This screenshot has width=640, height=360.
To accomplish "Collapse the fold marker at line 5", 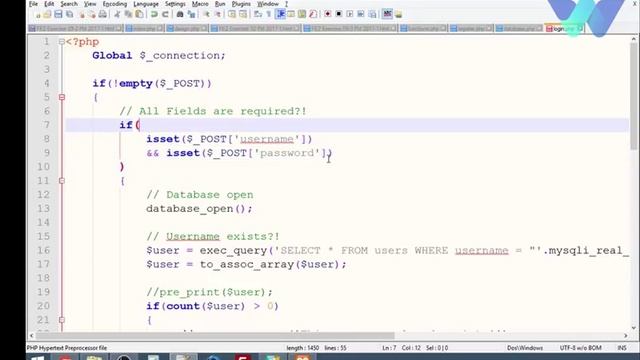I will click(x=62, y=97).
